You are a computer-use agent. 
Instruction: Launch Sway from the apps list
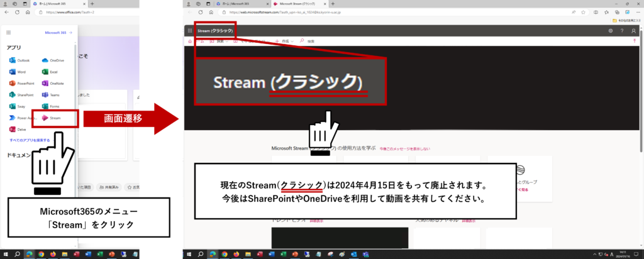click(x=17, y=106)
